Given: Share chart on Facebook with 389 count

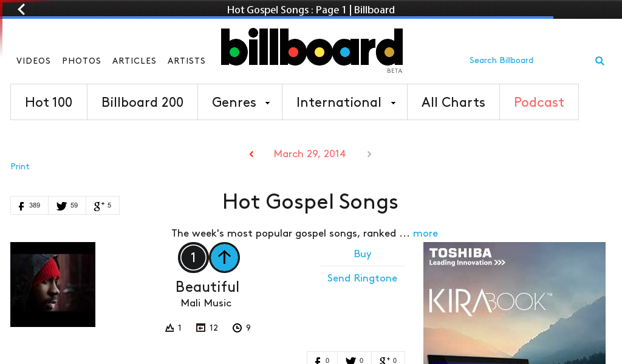Looking at the screenshot, I should (29, 205).
